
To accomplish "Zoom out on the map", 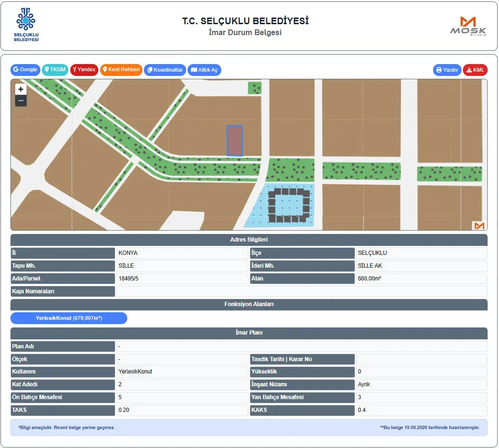I will [x=21, y=101].
